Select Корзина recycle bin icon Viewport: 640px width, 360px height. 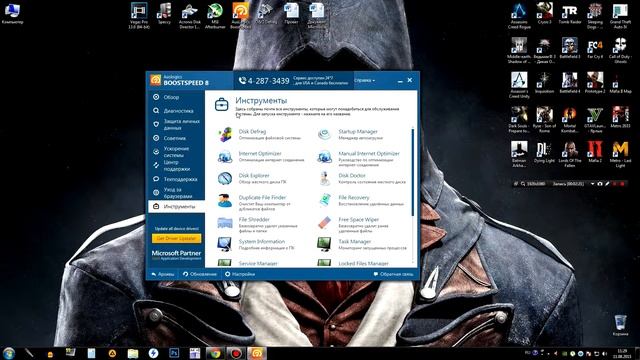[620, 325]
